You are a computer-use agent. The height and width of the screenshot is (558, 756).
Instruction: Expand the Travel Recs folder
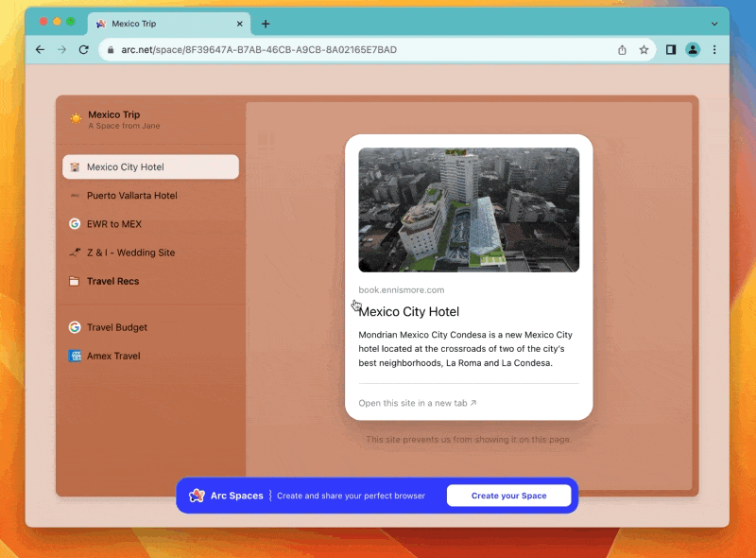[x=150, y=281]
